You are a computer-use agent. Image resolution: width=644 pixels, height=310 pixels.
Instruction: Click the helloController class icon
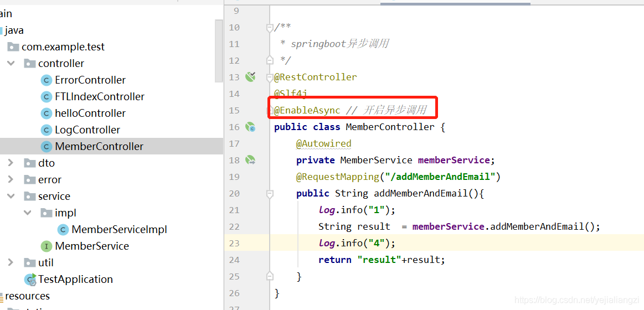[x=47, y=113]
